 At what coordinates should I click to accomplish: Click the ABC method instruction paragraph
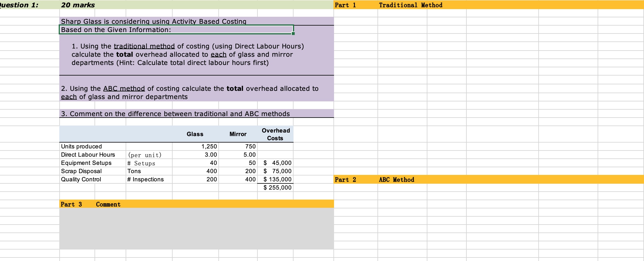190,93
